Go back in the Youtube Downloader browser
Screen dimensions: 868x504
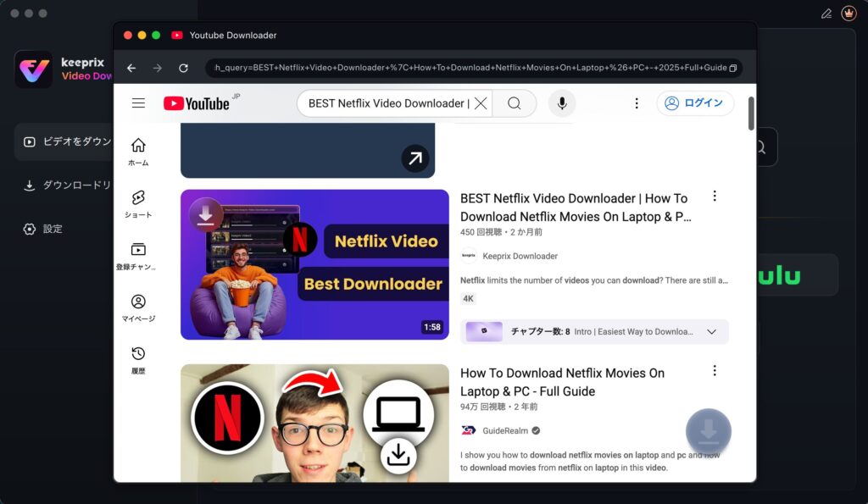[x=131, y=68]
